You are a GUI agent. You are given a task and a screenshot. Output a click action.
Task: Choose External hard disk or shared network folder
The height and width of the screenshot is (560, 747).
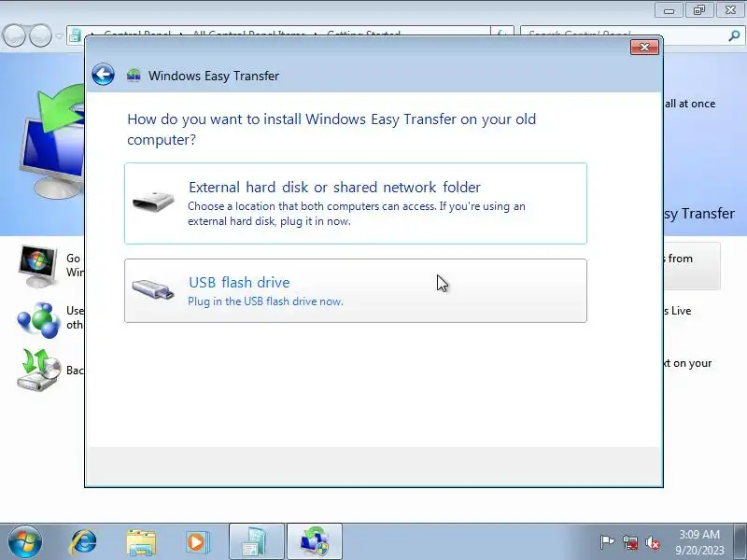pos(356,203)
